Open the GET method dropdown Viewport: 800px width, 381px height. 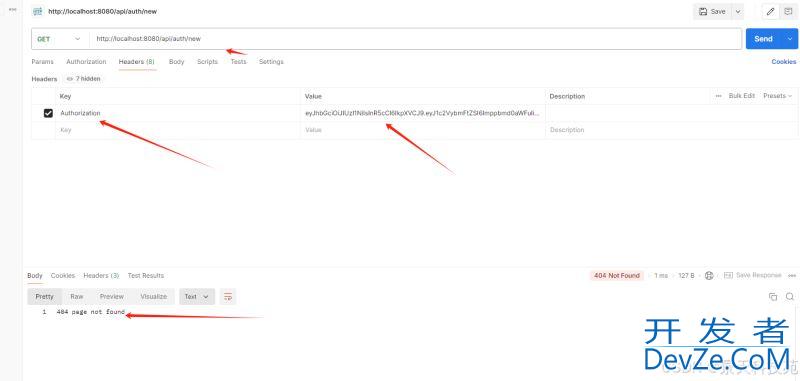click(59, 39)
